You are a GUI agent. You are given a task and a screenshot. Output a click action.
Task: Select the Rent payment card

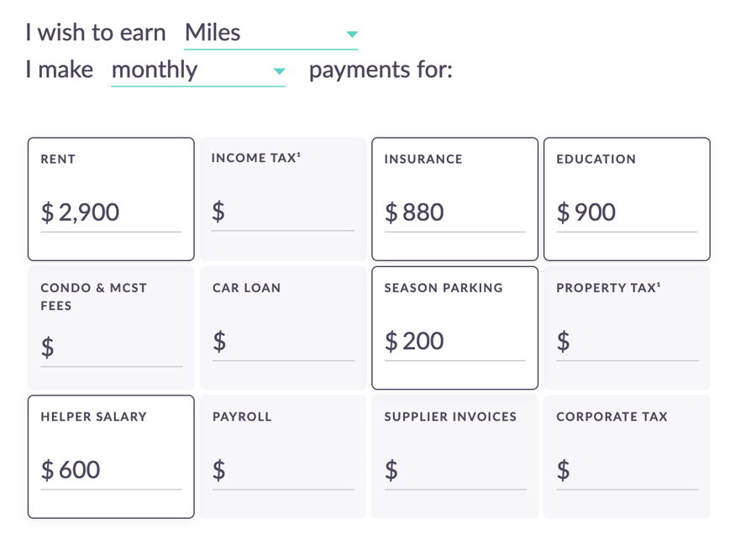click(111, 168)
